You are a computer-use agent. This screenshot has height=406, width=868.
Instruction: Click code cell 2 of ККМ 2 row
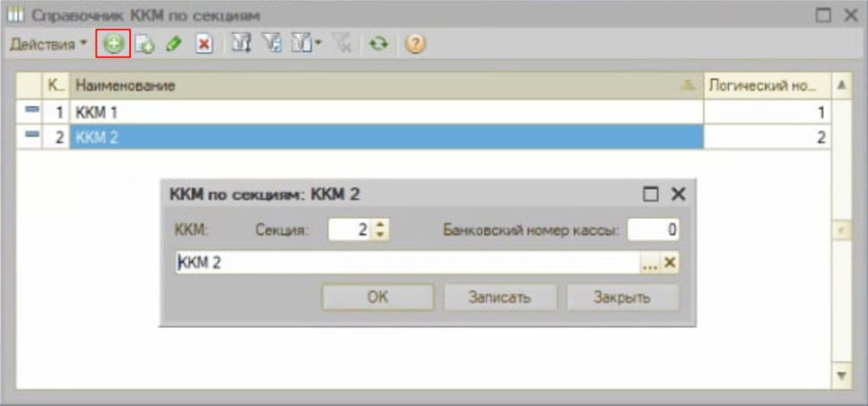click(57, 137)
